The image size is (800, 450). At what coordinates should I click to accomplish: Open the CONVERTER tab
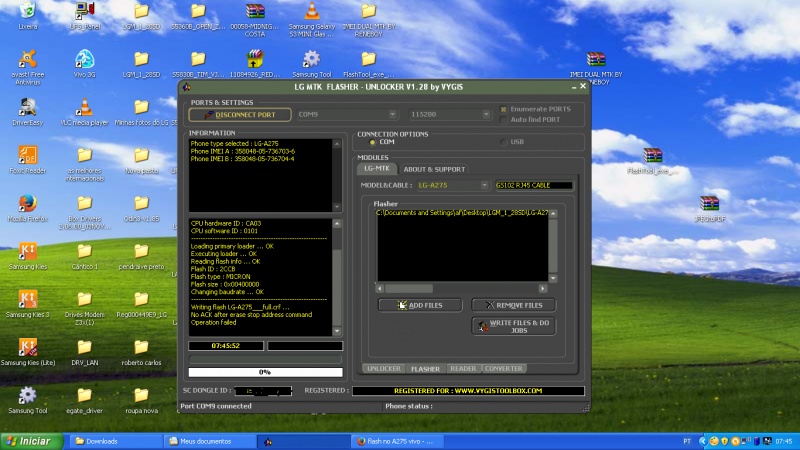pos(504,368)
